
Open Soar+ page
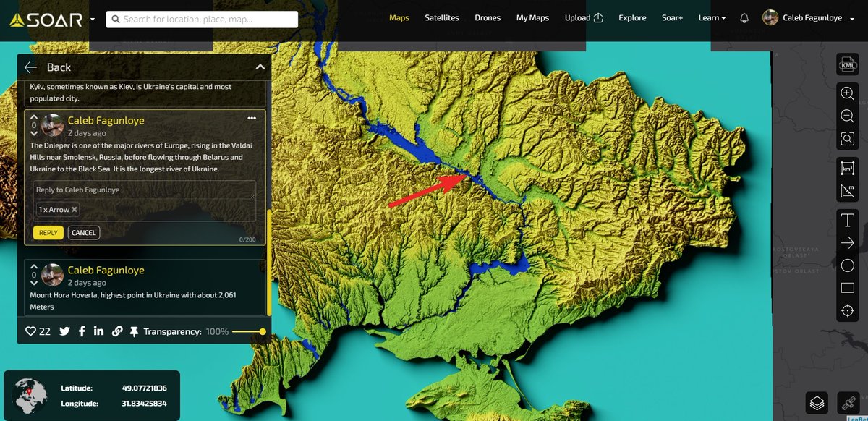[672, 18]
